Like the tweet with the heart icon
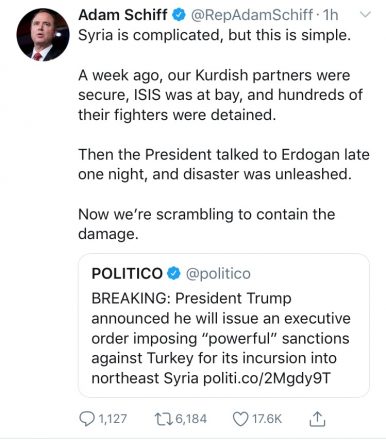Viewport: 386px width, 440px height. tap(240, 419)
